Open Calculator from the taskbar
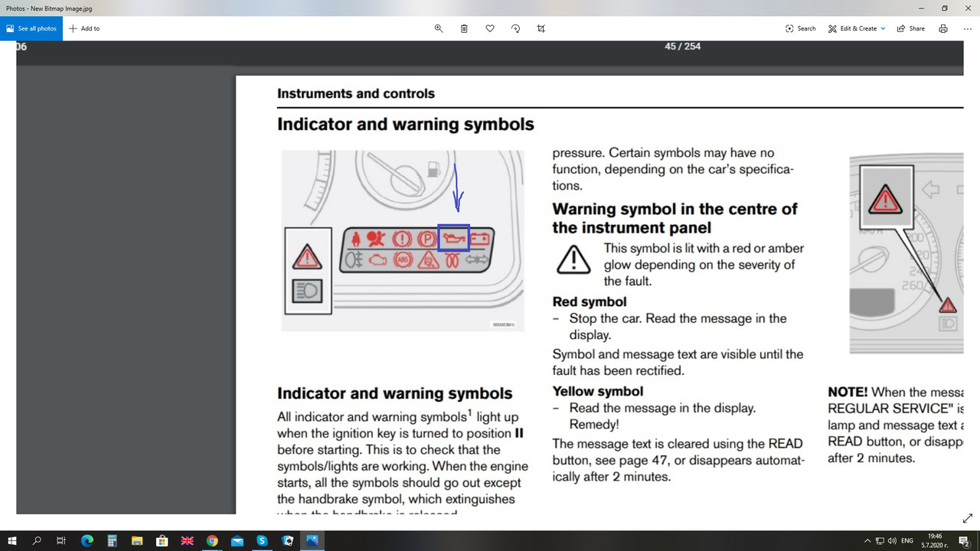980x551 pixels. click(x=112, y=540)
